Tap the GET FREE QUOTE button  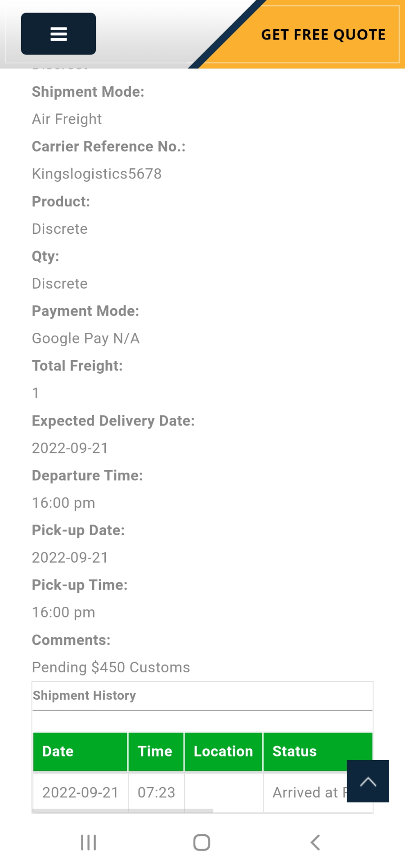(323, 35)
